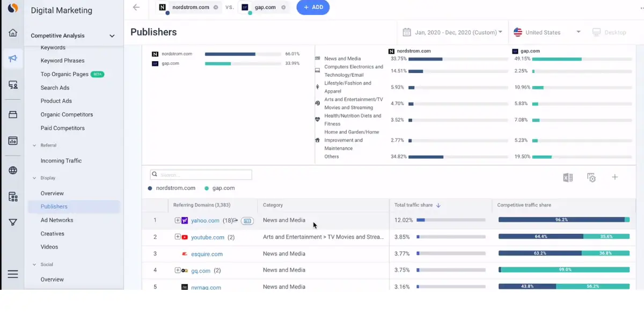644x322 pixels.
Task: Collapse the Referral group
Action: coord(34,145)
